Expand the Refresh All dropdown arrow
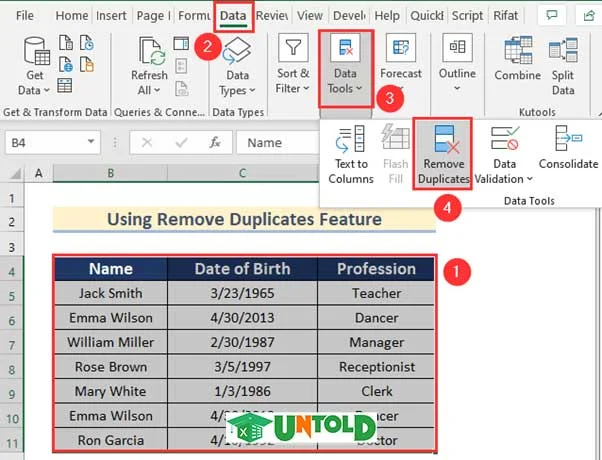The image size is (602, 460). [x=157, y=91]
